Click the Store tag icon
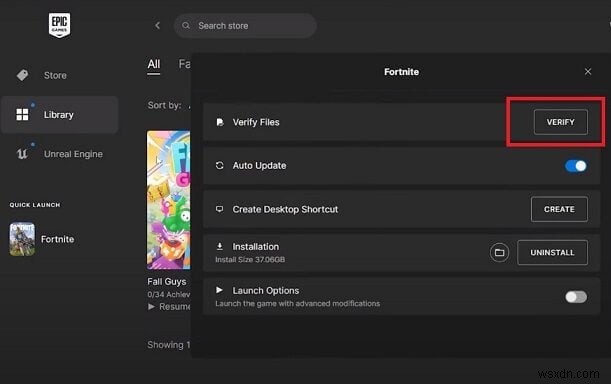The image size is (611, 384). coord(22,75)
